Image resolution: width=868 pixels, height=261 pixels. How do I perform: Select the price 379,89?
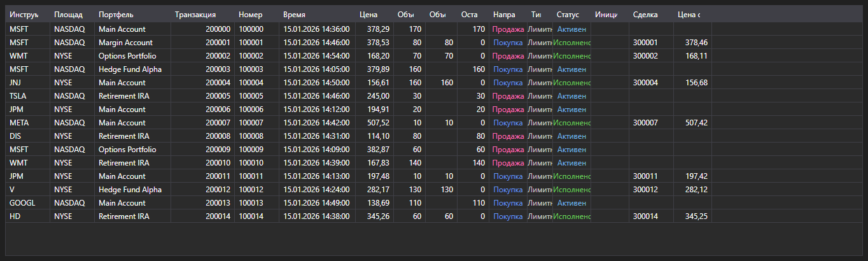pyautogui.click(x=378, y=69)
